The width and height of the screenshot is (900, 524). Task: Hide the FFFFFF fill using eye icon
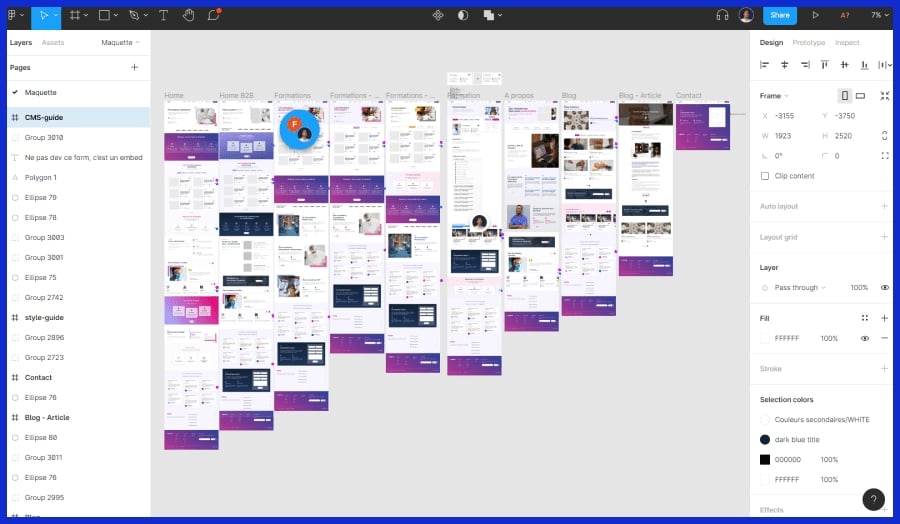[x=865, y=338]
